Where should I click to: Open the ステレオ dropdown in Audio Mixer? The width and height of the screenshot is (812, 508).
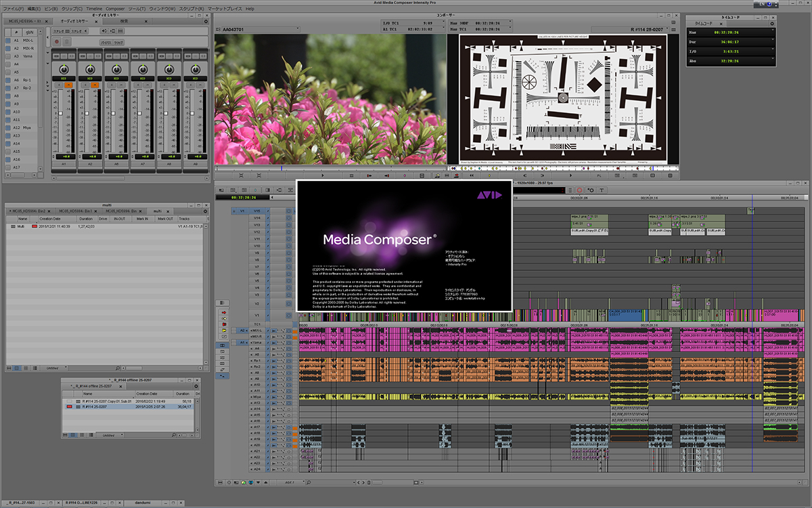pos(70,32)
